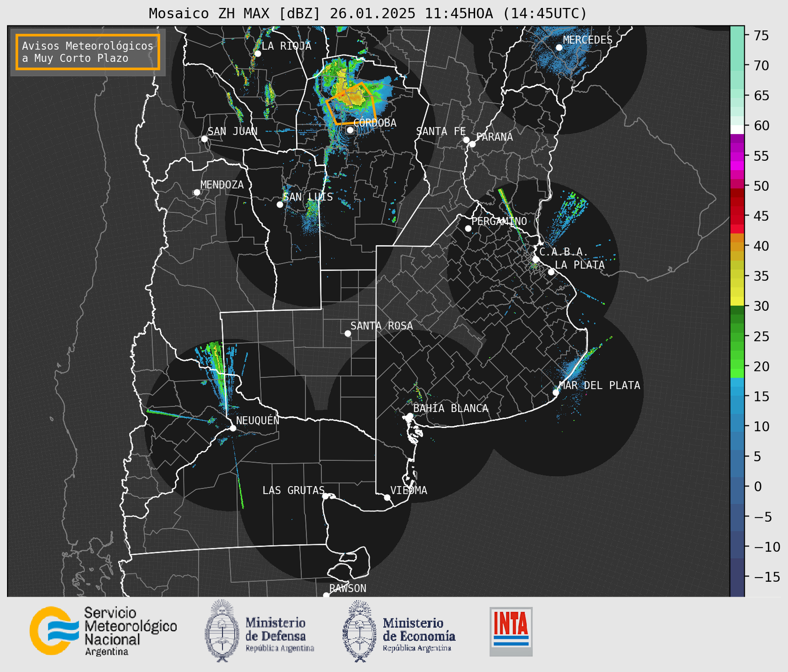Click the orange warning polygon near Córdoba
788x672 pixels.
click(x=351, y=103)
